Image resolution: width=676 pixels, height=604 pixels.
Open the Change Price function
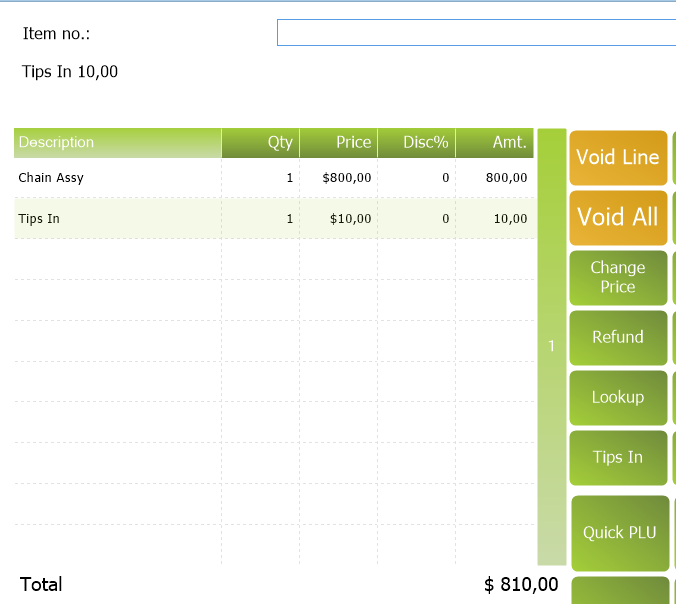pyautogui.click(x=618, y=277)
